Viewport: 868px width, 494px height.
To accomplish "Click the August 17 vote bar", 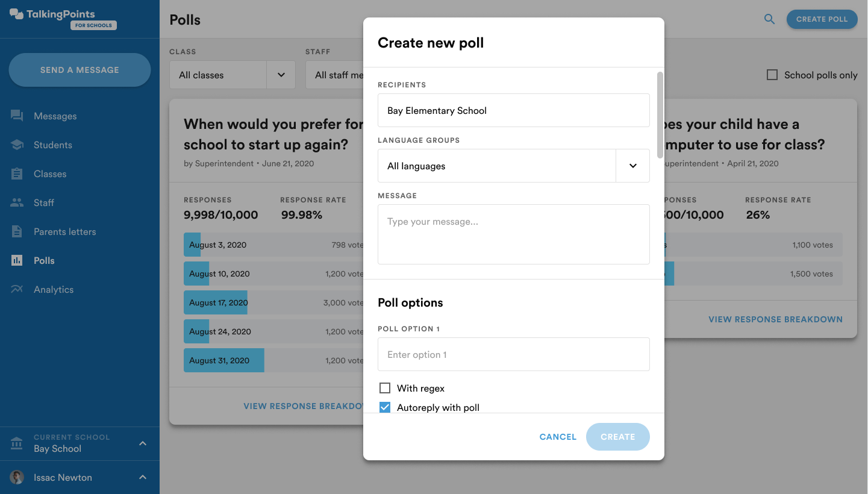I will [215, 302].
